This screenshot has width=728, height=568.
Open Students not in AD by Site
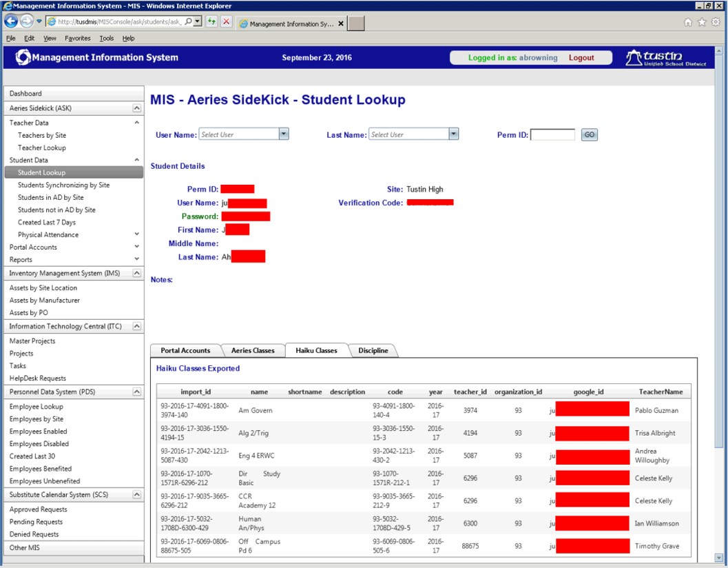[x=56, y=210]
